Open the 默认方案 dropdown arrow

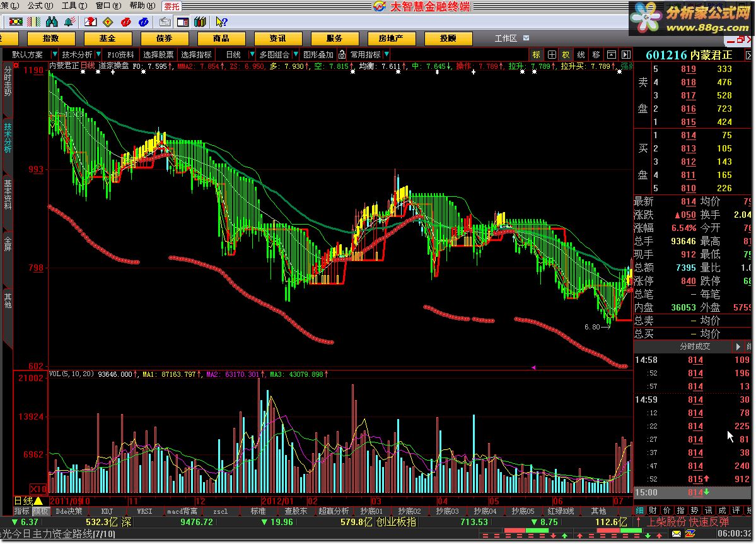tap(54, 54)
